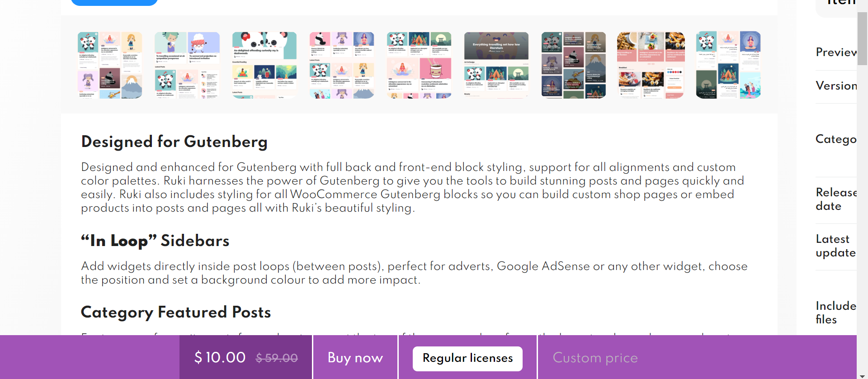
Task: View the ninth thumbnail with the meditation illustration
Action: tap(728, 65)
